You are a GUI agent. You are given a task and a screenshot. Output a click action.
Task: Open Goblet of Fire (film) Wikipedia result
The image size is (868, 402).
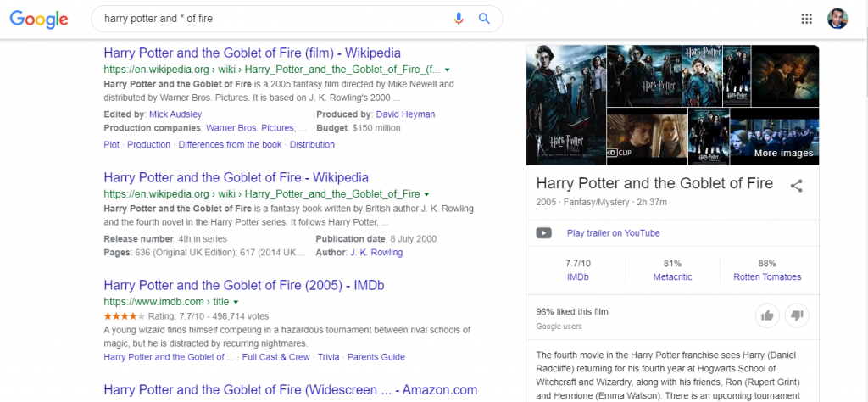pos(253,53)
